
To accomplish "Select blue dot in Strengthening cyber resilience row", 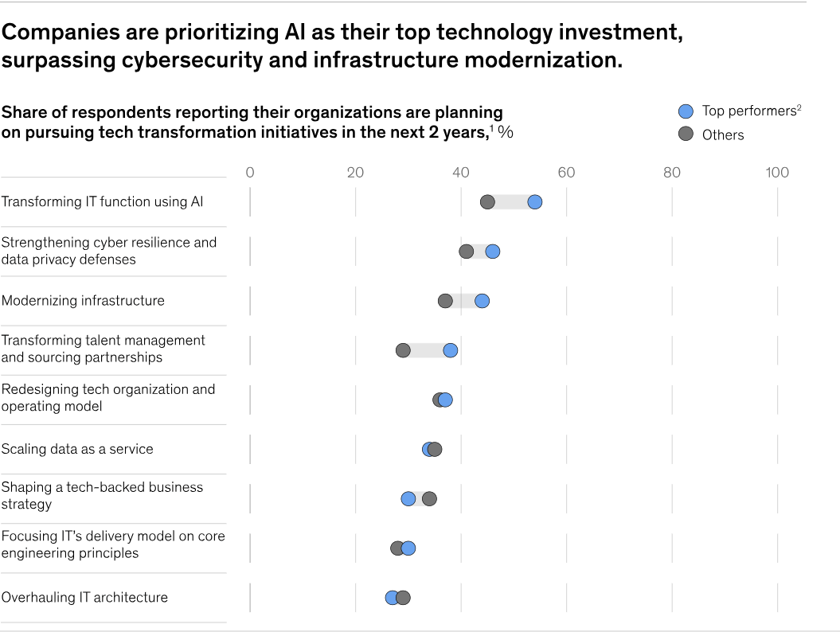I will 493,252.
